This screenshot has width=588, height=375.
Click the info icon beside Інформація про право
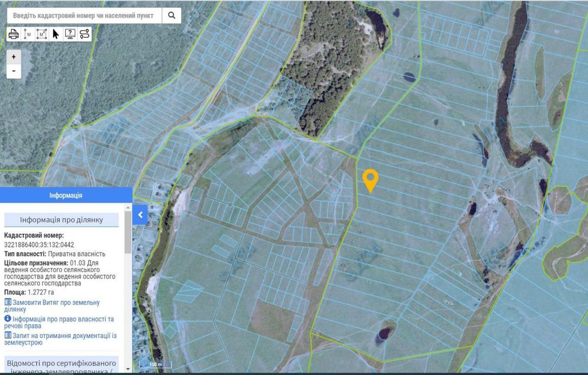tap(8, 319)
